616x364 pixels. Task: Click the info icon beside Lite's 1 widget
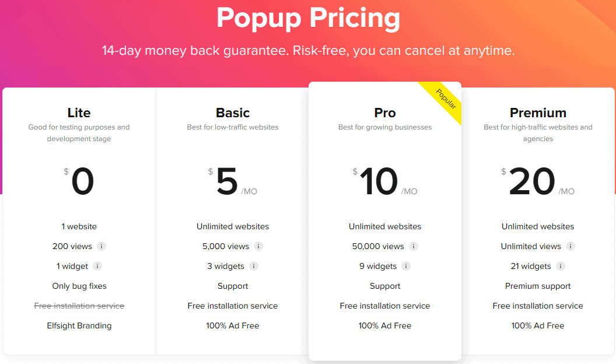96,266
